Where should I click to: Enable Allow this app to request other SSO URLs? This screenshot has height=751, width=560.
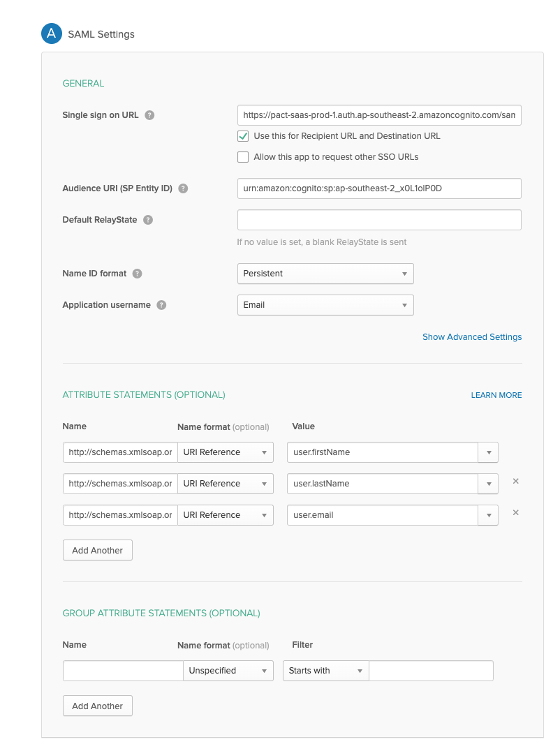pyautogui.click(x=243, y=157)
